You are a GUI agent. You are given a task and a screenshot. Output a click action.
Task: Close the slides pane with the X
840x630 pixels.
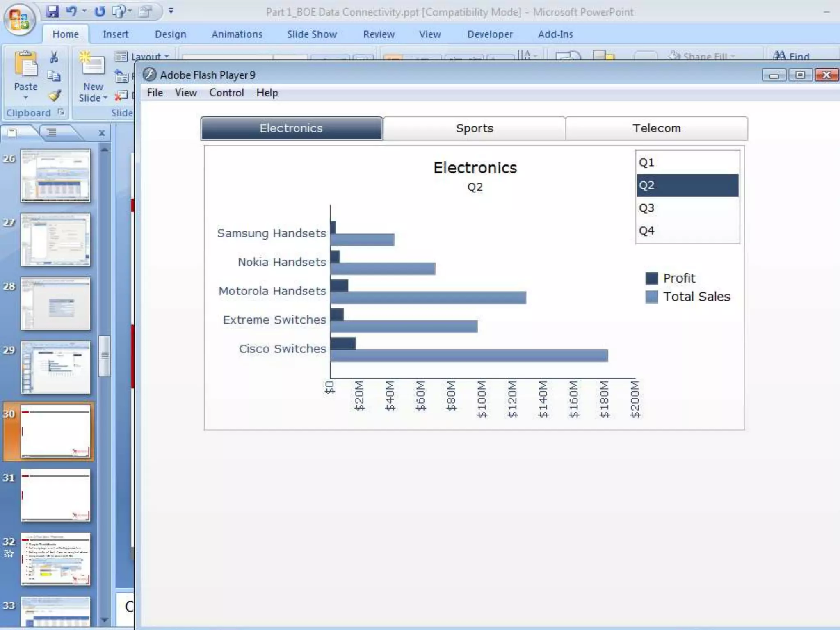click(102, 133)
